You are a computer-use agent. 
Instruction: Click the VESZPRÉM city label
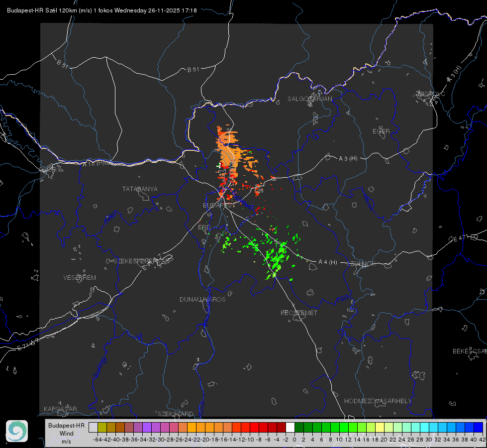pyautogui.click(x=80, y=278)
